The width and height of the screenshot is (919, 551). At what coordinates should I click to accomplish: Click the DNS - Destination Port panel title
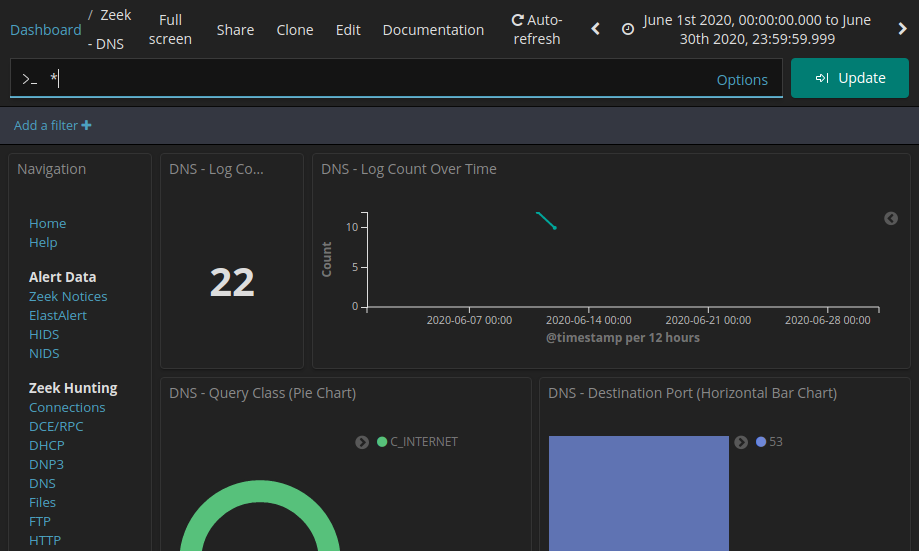692,393
